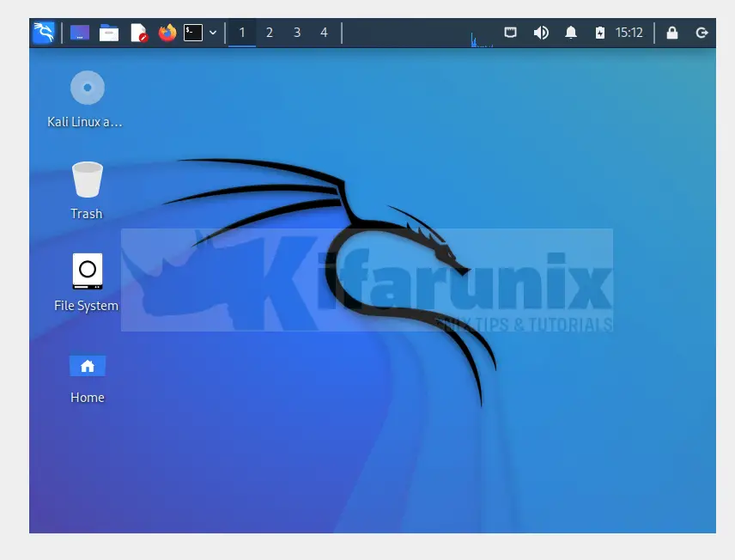Open the file manager from the panel

coord(109,33)
